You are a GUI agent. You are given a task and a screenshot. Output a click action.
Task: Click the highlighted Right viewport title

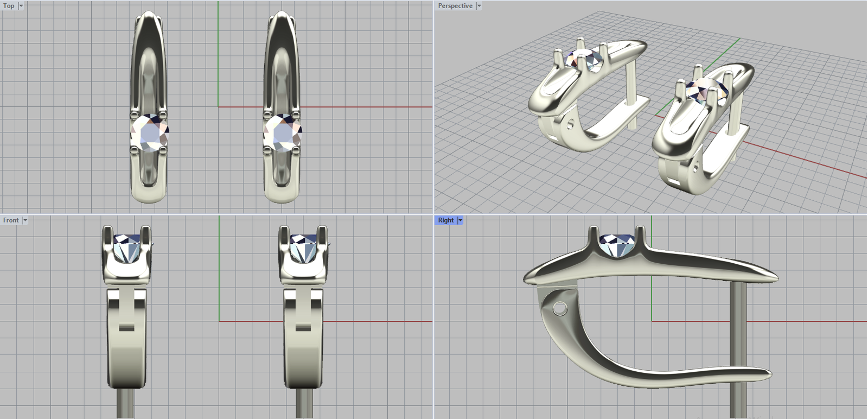[445, 220]
